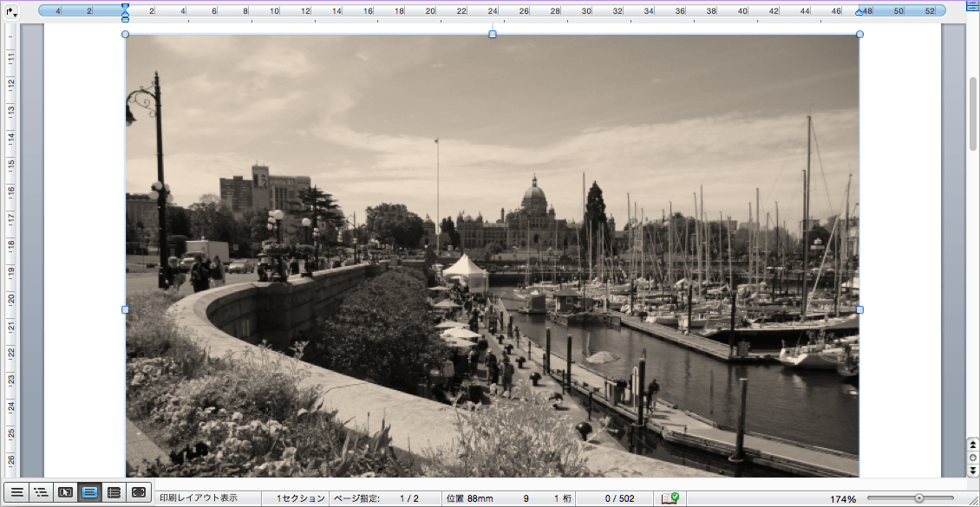
Task: Click the 1セクション section indicator
Action: [x=300, y=499]
